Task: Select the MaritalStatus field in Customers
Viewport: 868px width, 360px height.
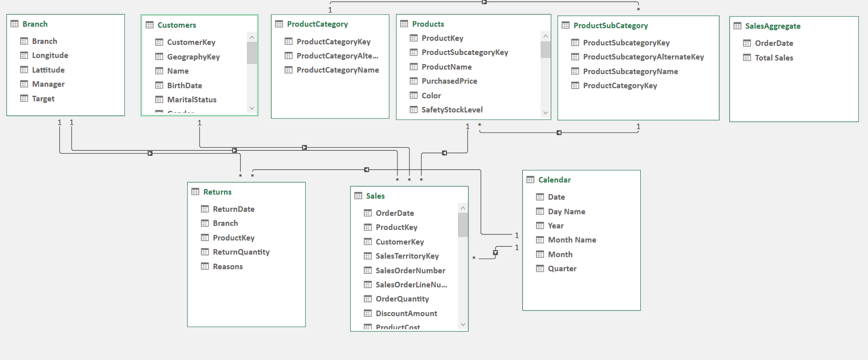Action: click(x=191, y=99)
